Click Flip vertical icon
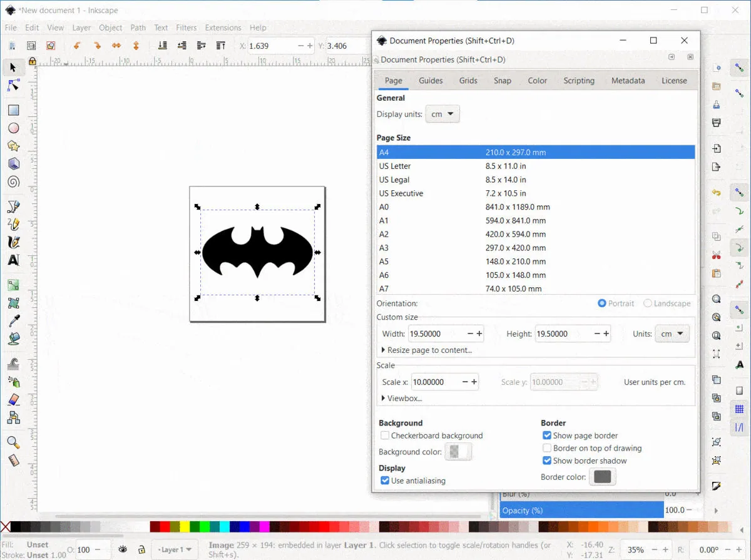 pyautogui.click(x=136, y=46)
